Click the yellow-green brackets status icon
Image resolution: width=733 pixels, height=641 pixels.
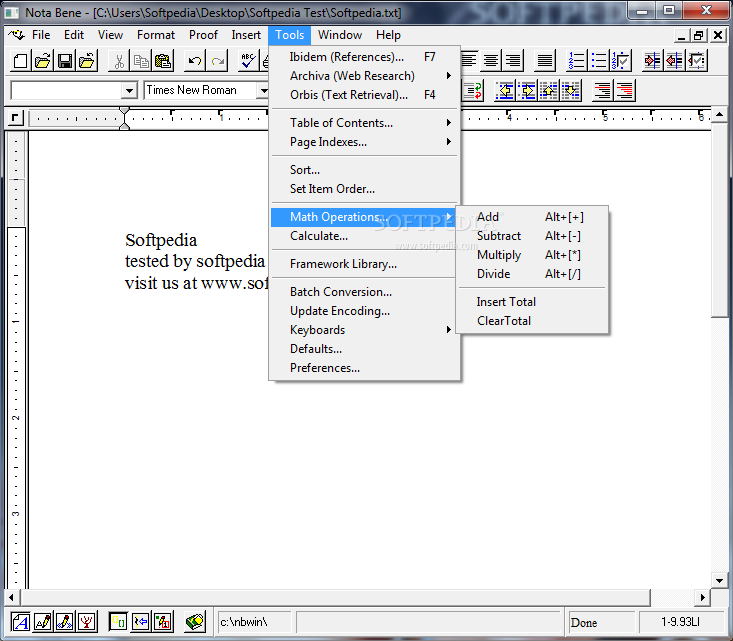(x=119, y=622)
